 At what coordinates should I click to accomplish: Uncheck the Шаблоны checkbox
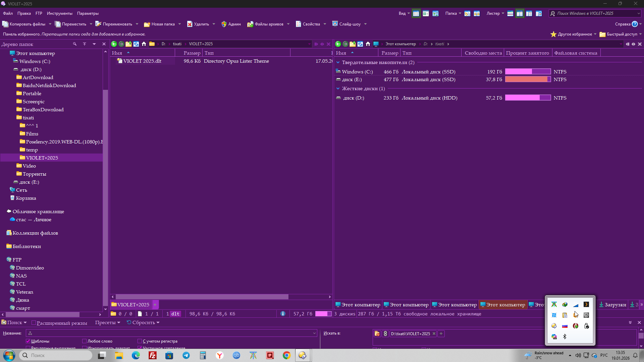click(x=28, y=341)
